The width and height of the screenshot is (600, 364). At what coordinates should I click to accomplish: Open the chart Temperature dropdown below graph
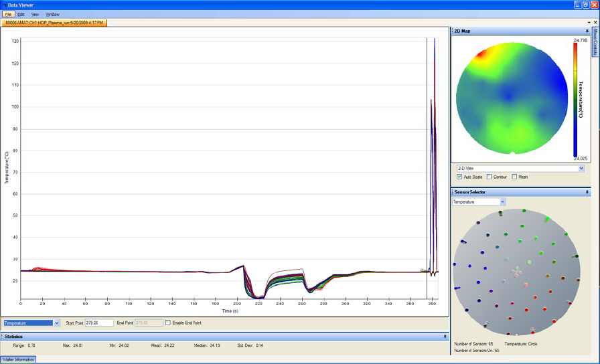pyautogui.click(x=57, y=323)
